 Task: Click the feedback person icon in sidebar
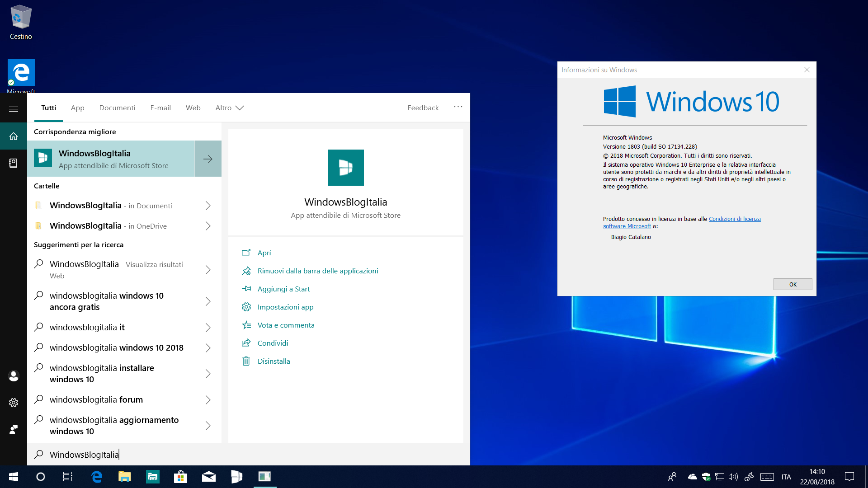14,430
